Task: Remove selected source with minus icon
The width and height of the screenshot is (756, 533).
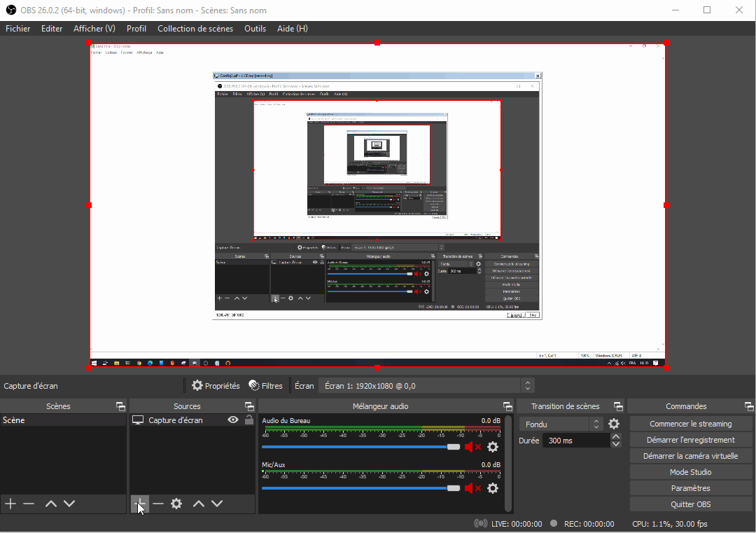Action: (x=158, y=504)
